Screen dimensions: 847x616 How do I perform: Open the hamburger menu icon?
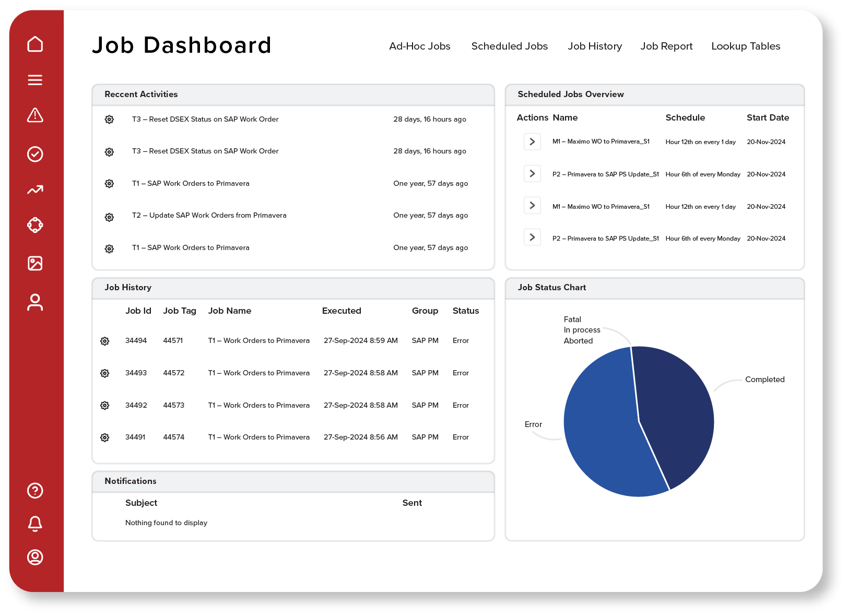click(35, 80)
